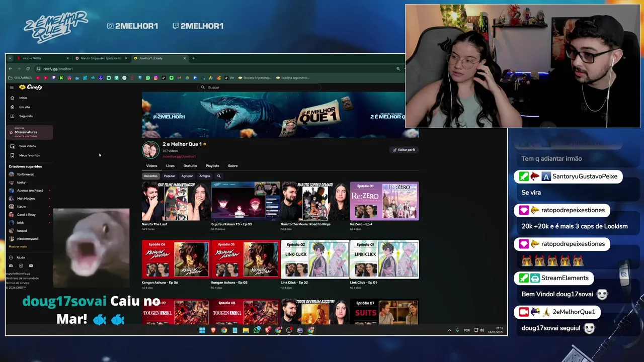The image size is (644, 362).
Task: Click the video search magnifier icon
Action: 219,176
